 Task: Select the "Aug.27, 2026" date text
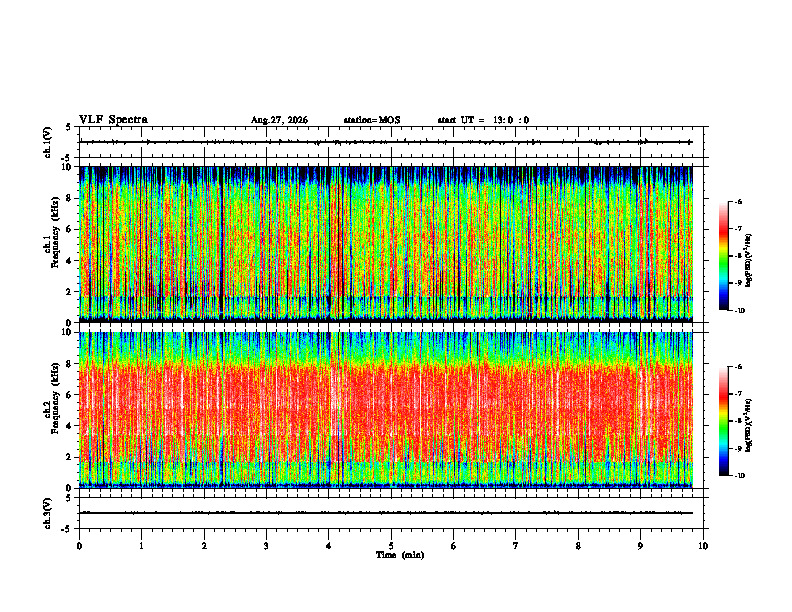point(279,120)
